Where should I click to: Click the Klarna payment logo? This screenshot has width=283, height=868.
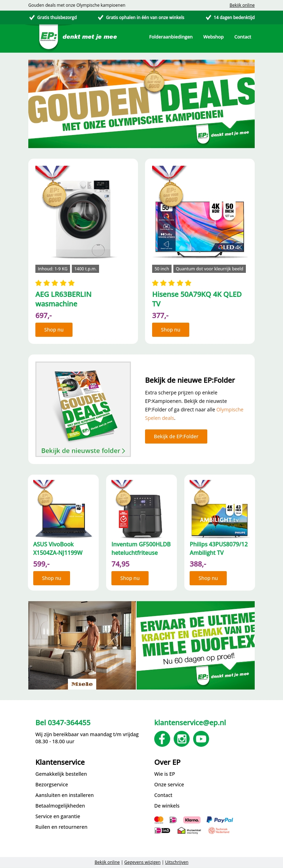pos(192,820)
